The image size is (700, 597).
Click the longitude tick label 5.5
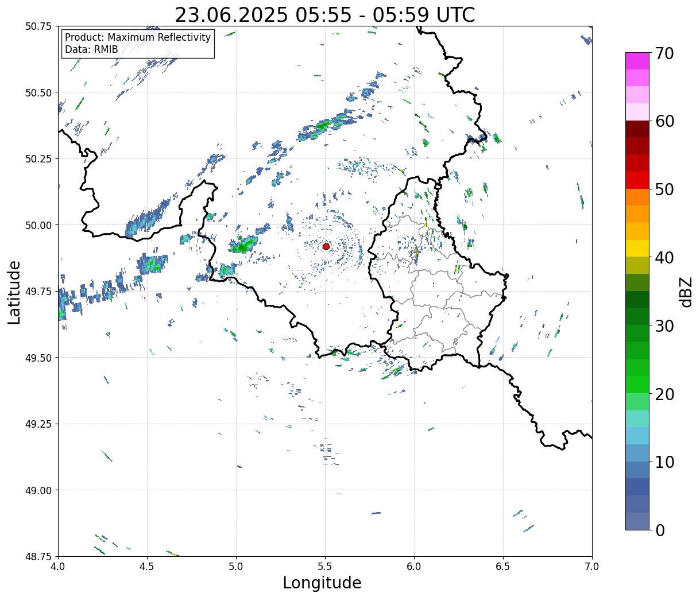pos(325,566)
